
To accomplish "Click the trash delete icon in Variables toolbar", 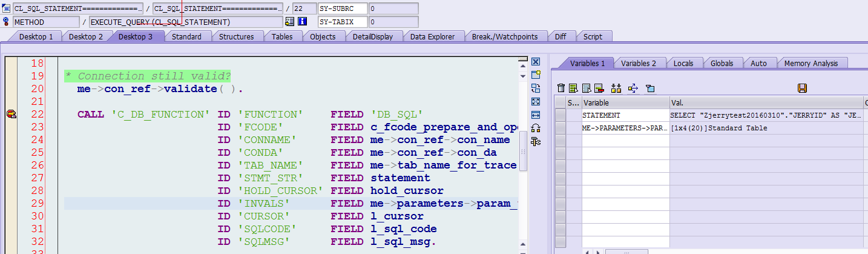I will [x=561, y=89].
